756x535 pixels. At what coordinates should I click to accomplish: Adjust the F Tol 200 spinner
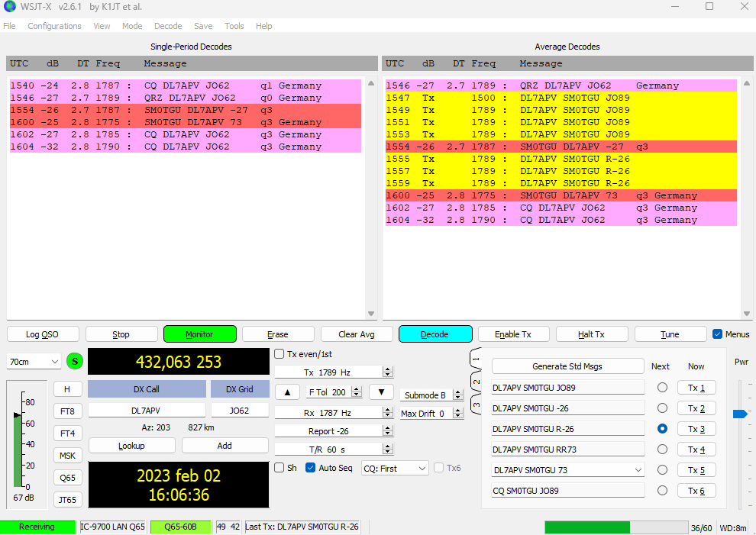(357, 392)
